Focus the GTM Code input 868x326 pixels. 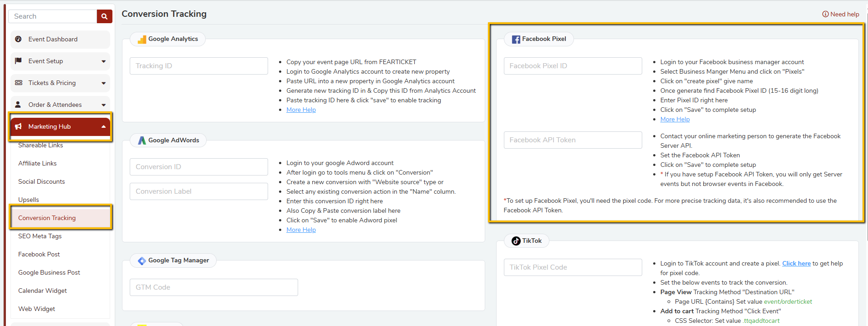[x=214, y=287]
